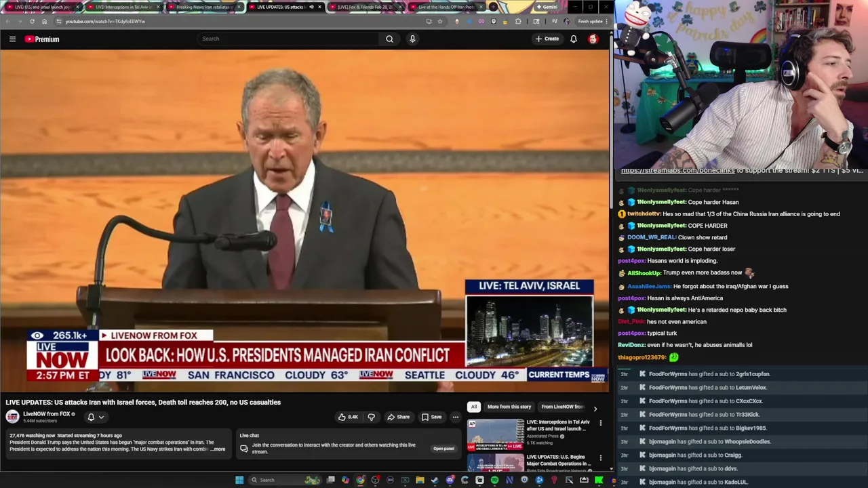Open the Windows Start menu
The width and height of the screenshot is (868, 488).
239,480
